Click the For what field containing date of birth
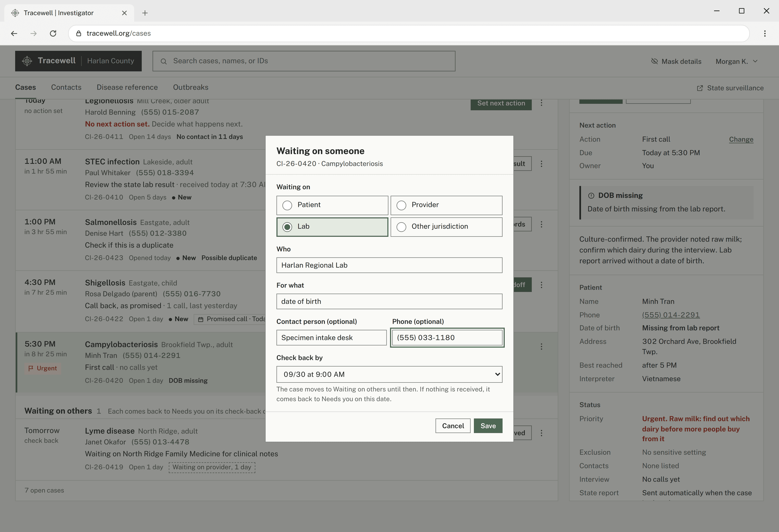The height and width of the screenshot is (532, 779). pyautogui.click(x=389, y=301)
